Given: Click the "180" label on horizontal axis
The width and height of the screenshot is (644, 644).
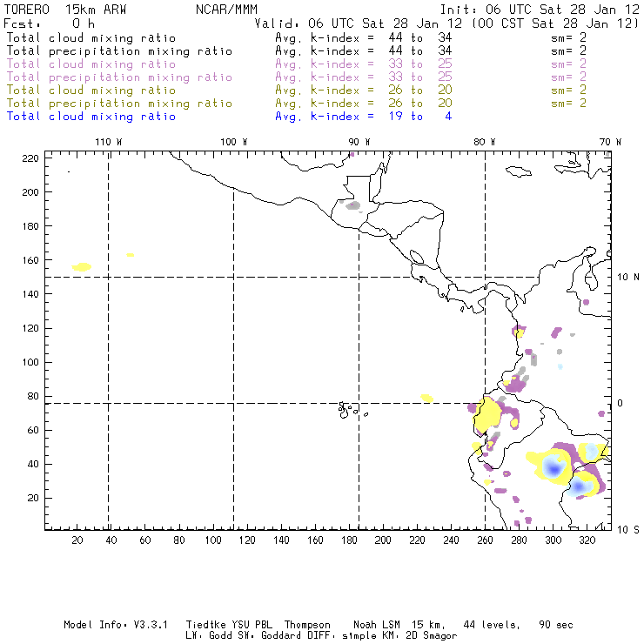Looking at the screenshot, I should (x=349, y=540).
